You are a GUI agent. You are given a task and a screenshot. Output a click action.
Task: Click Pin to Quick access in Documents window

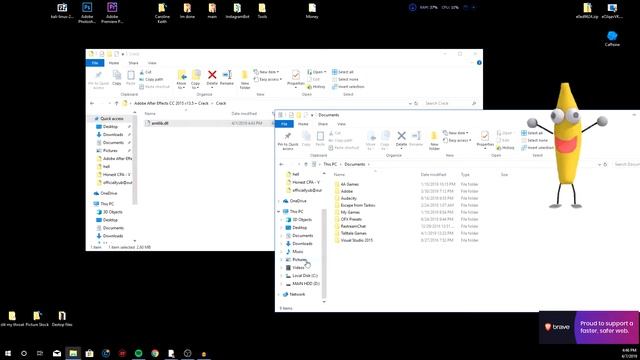click(288, 141)
